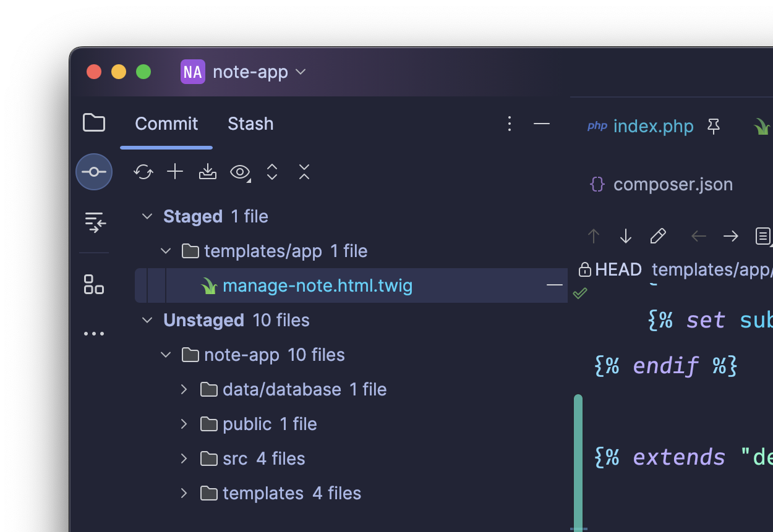Collapse the Staged changes group
The image size is (773, 532).
[147, 216]
